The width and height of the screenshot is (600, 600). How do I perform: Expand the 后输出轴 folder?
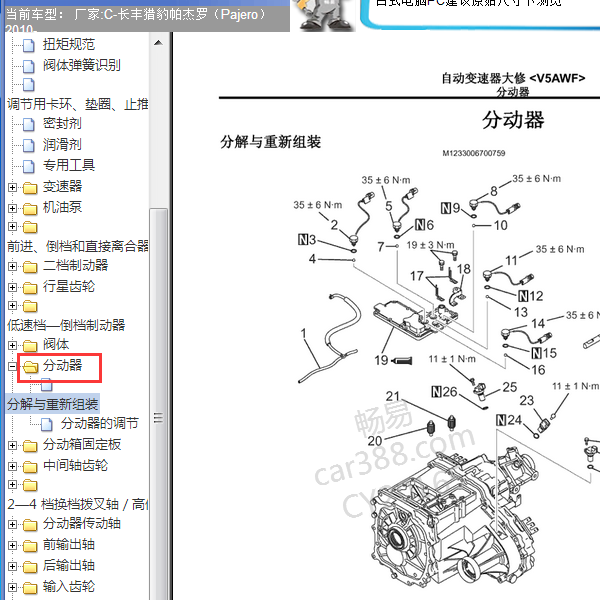click(x=12, y=566)
